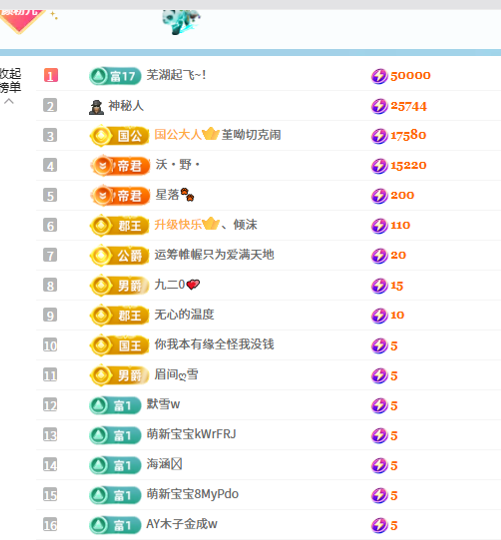This screenshot has height=540, width=501.
Task: Click the 郡王 badge beside 升级快乐
Action: point(119,226)
